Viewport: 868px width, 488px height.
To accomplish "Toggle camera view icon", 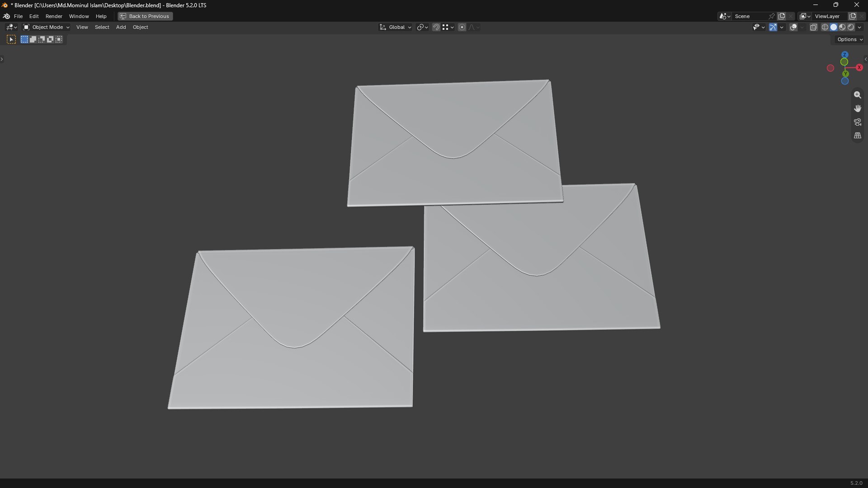I will point(857,122).
